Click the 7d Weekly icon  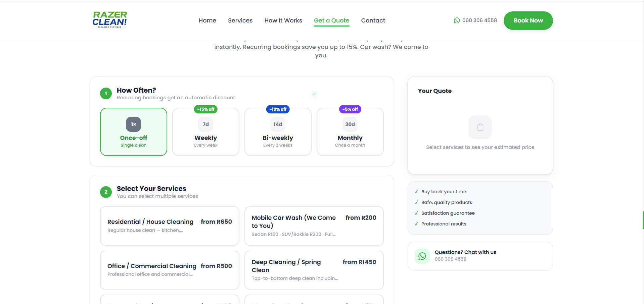(x=206, y=124)
